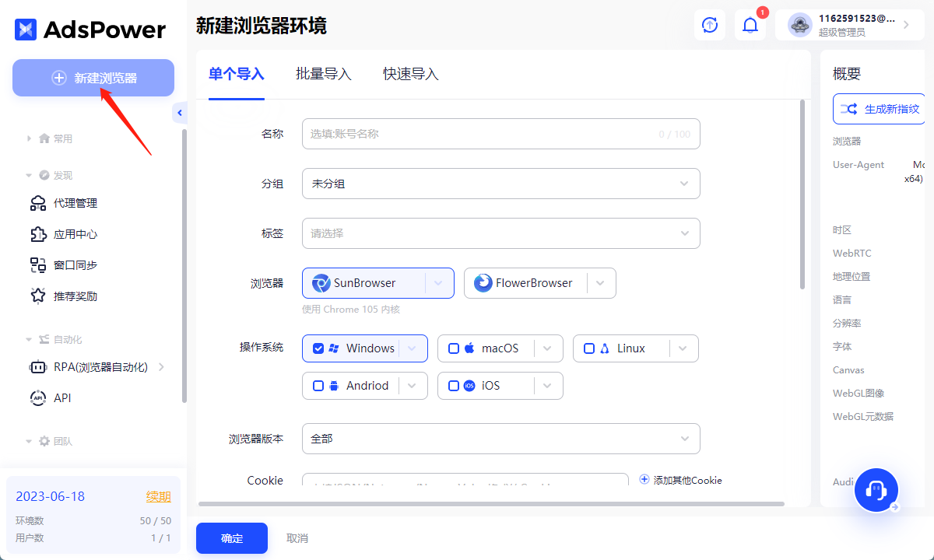Open the iOS version dropdown arrow

point(548,386)
